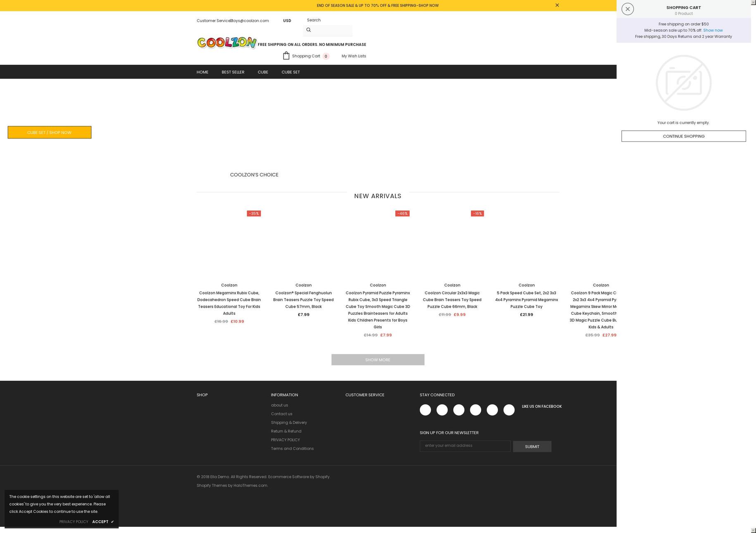Open 'Terms and Conditions' in the footer

pyautogui.click(x=292, y=448)
